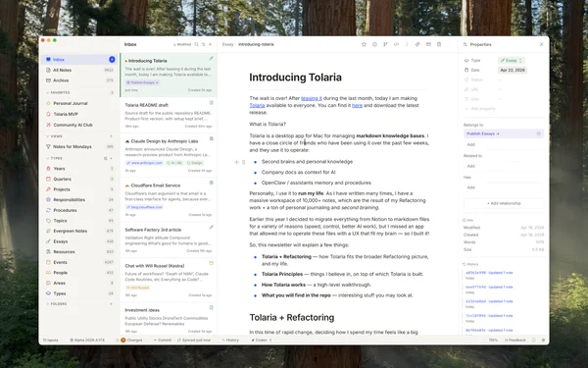
Task: Add a new type with Types plus
Action: pos(111,158)
